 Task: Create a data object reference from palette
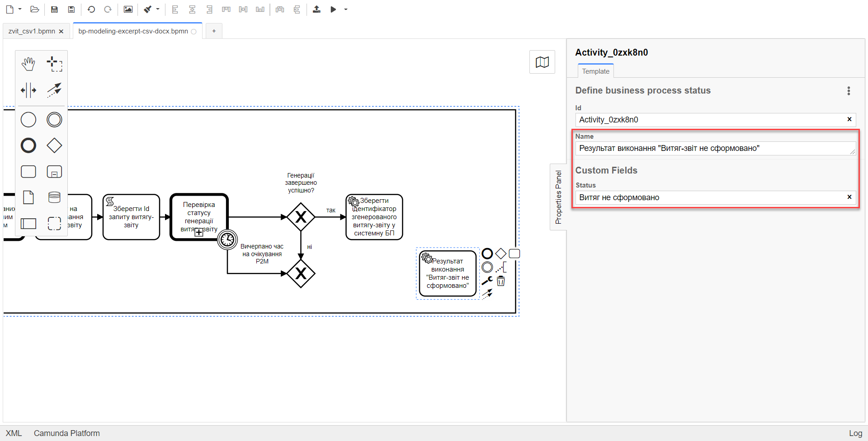[28, 197]
